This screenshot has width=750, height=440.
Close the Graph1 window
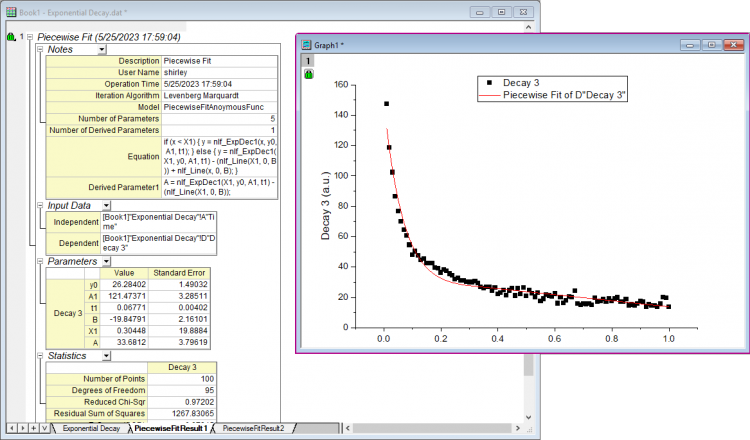733,45
